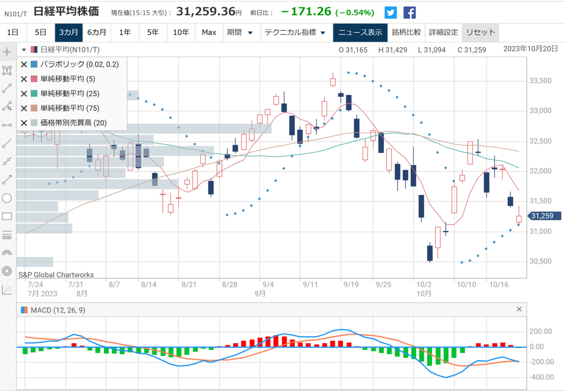
Task: Click the N101/T ticker code
Action: [15, 14]
